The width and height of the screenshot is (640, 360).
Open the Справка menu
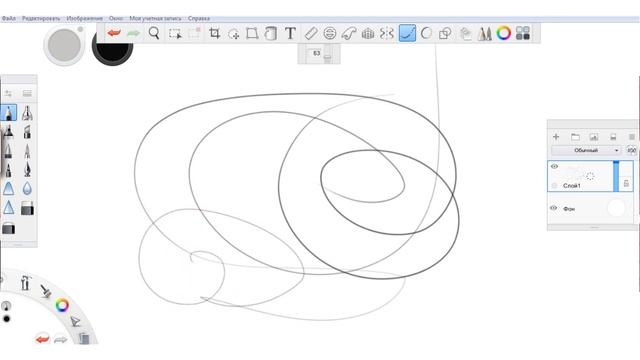click(199, 18)
